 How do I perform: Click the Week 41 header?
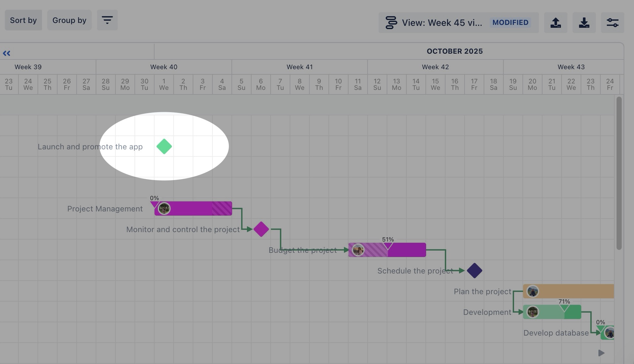click(x=299, y=67)
